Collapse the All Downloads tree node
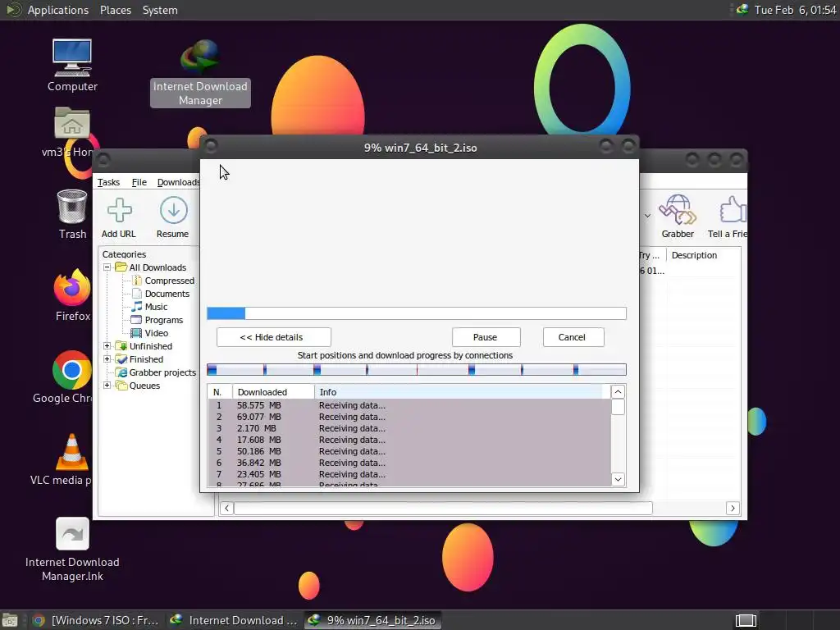 pyautogui.click(x=107, y=267)
